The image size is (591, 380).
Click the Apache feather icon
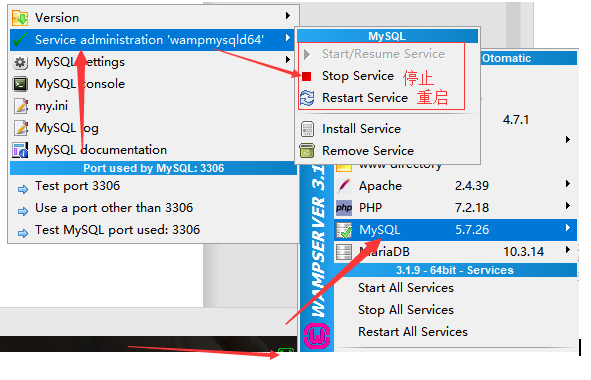(x=344, y=186)
